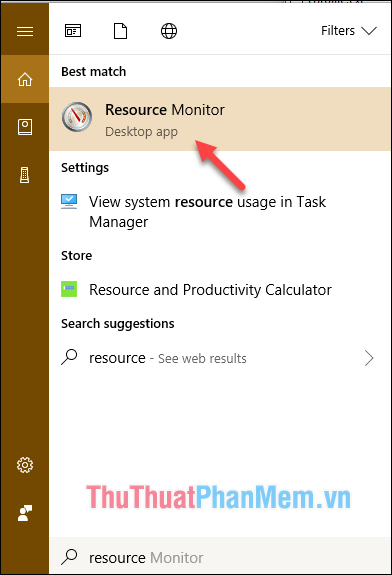Click the monitor icon beside Task Manager setting
This screenshot has height=575, width=392.
pyautogui.click(x=69, y=202)
